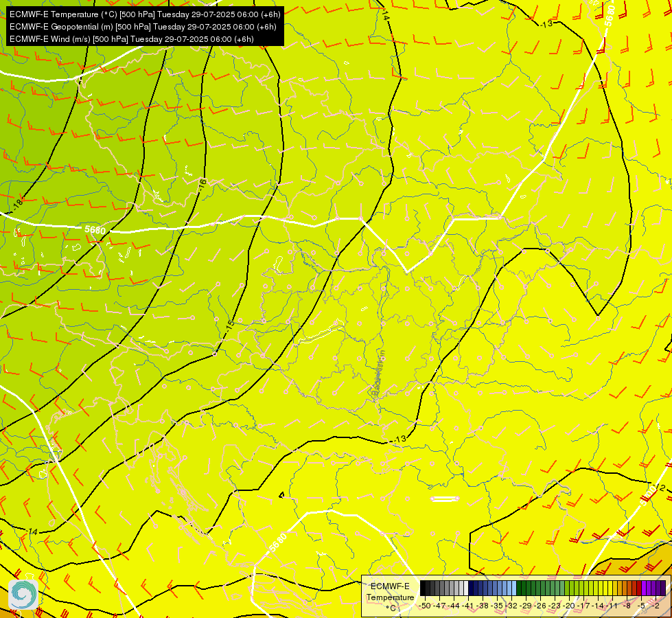
Task: Click the -23 value on the temperature scale
Action: click(555, 606)
